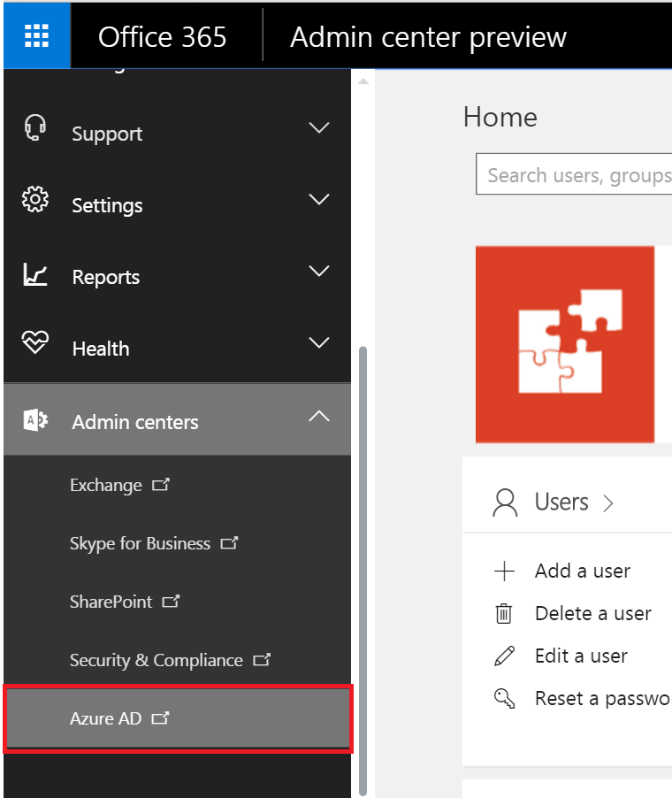Click the trash icon for Delete a user

504,613
